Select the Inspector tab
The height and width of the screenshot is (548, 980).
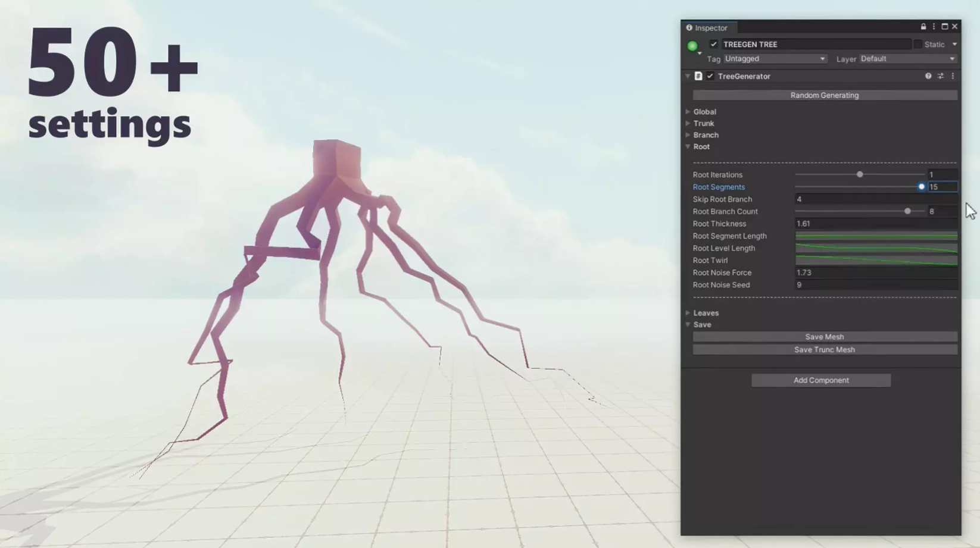(x=710, y=28)
